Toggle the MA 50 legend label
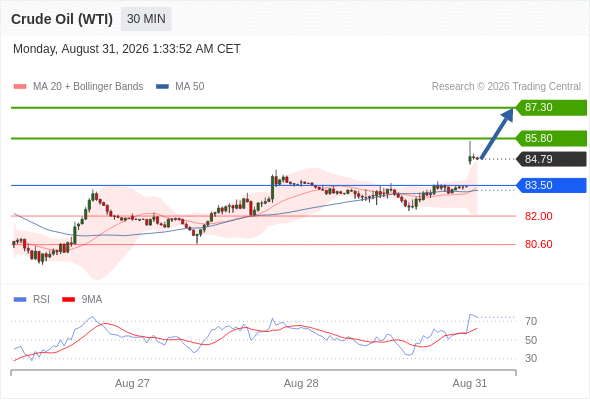The height and width of the screenshot is (400, 590). tap(190, 87)
